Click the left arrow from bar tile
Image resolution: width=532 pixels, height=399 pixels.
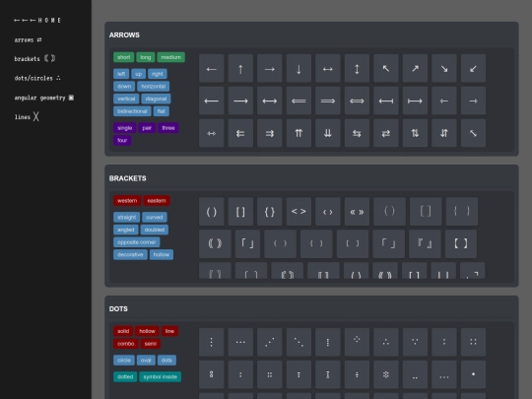386,100
